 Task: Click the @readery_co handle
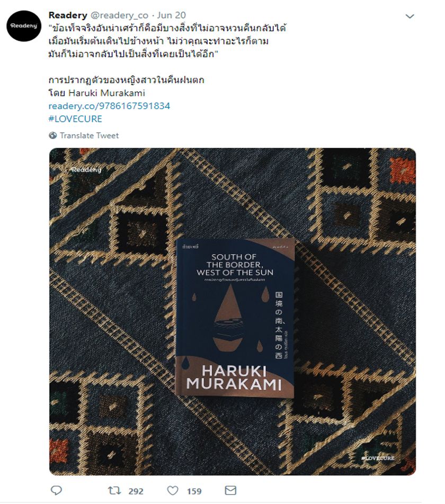click(x=119, y=15)
